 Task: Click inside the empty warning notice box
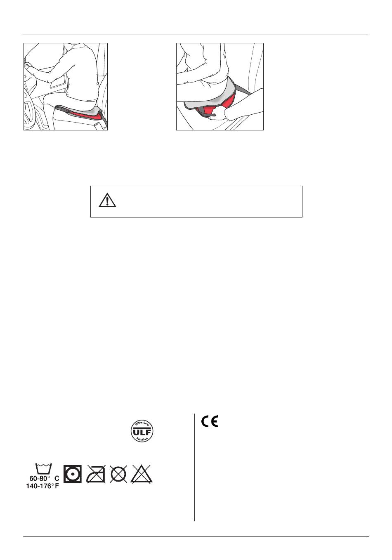196,201
